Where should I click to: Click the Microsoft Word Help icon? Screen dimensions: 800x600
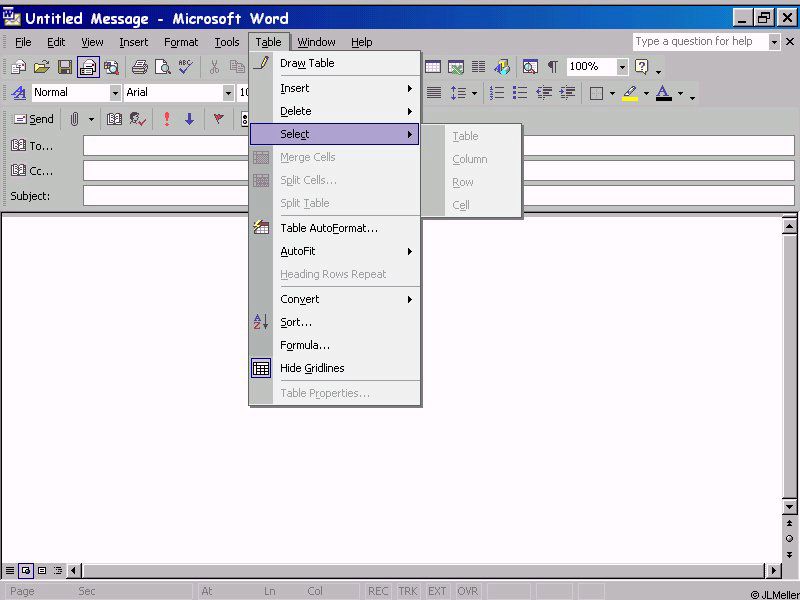[642, 67]
